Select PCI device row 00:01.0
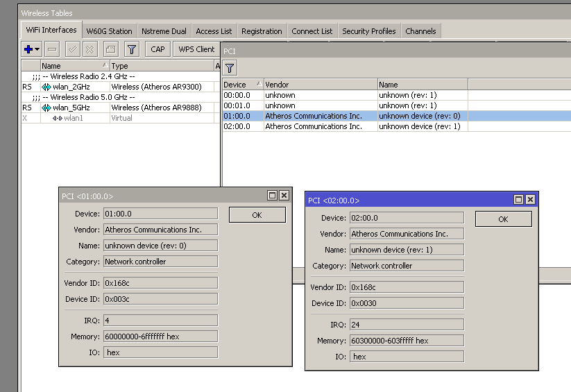The width and height of the screenshot is (571, 392). click(x=397, y=105)
